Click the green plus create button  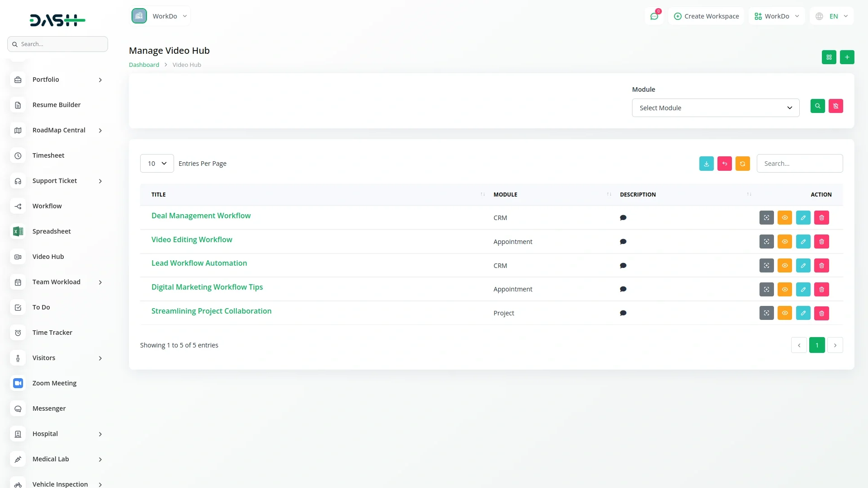tap(847, 57)
